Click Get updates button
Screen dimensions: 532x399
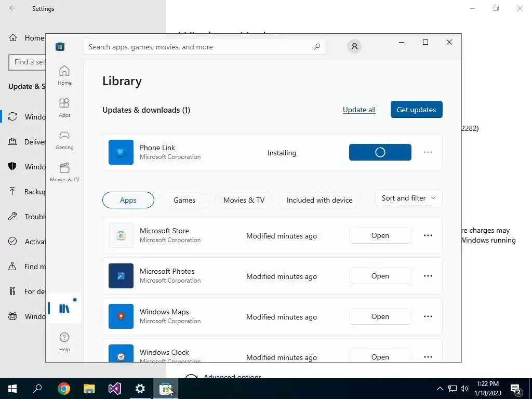[416, 110]
